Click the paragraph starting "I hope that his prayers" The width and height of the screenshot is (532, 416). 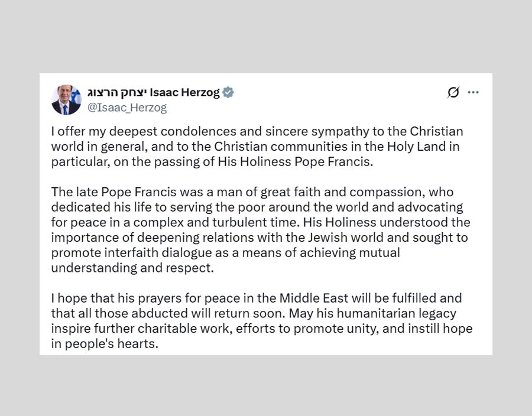point(260,321)
